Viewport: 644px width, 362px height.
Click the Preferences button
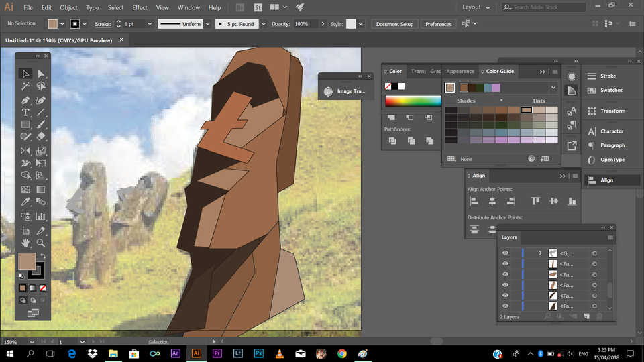(438, 24)
